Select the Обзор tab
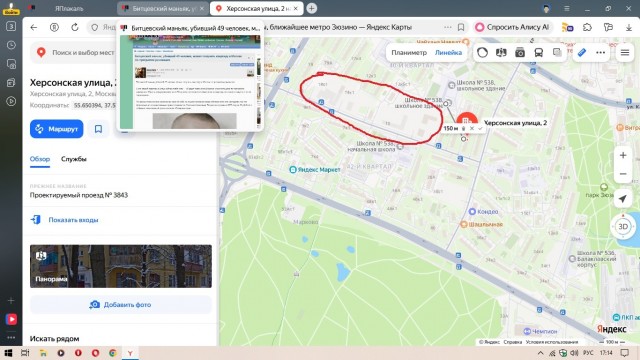 [40, 159]
